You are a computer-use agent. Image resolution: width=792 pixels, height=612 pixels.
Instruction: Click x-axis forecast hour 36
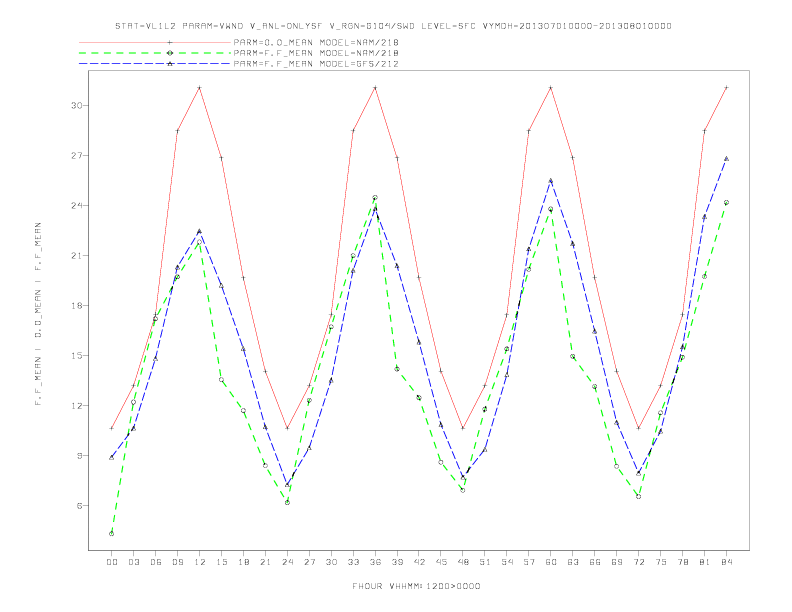(x=375, y=562)
